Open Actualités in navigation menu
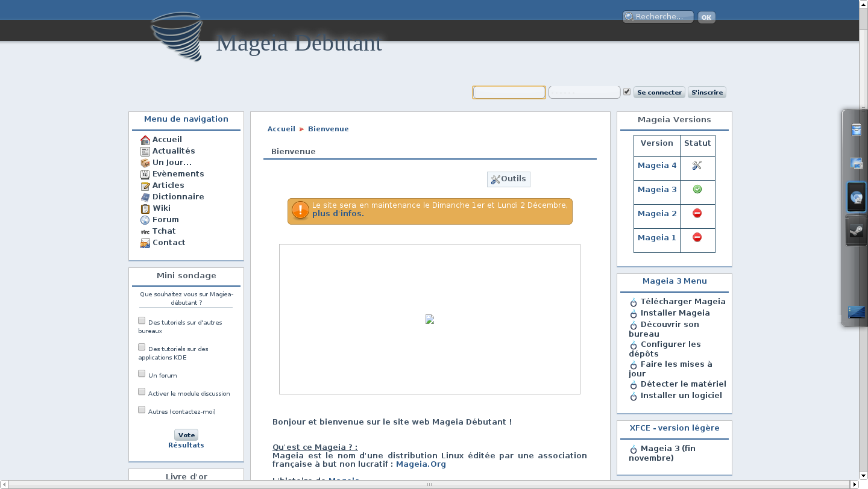Viewport: 868px width, 489px height. coord(174,151)
